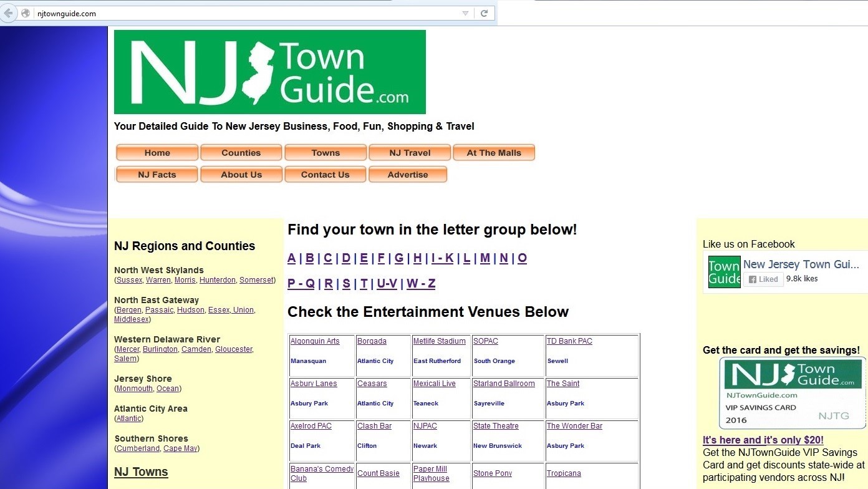The image size is (868, 489).
Task: Open the Count Basie venue link
Action: click(379, 473)
